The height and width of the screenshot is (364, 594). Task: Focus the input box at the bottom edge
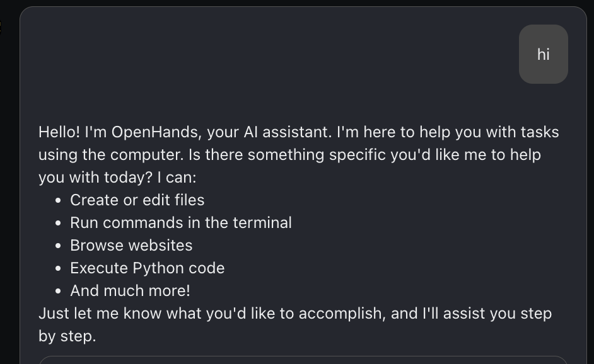303,360
